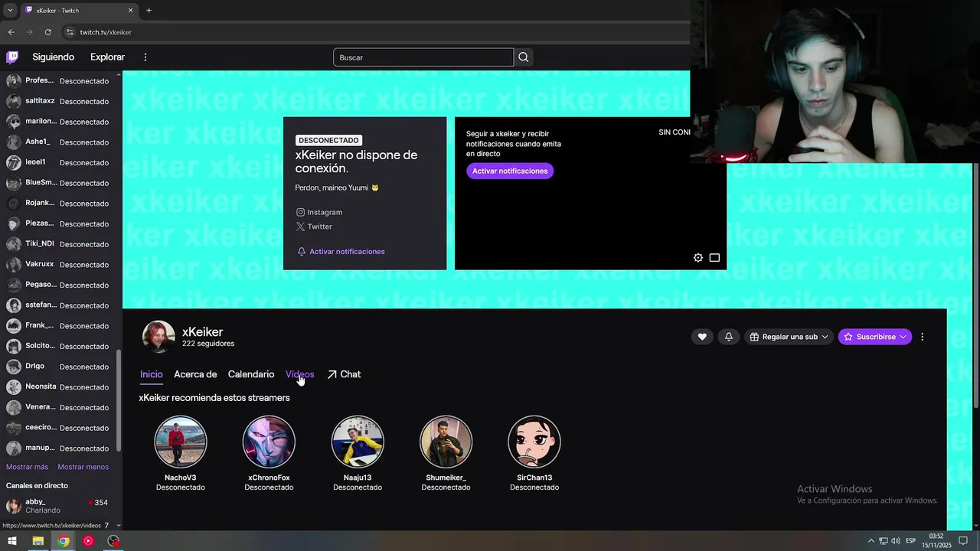Viewport: 980px width, 551px height.
Task: Click the black-and-red round taskbar icon
Action: pos(114,541)
